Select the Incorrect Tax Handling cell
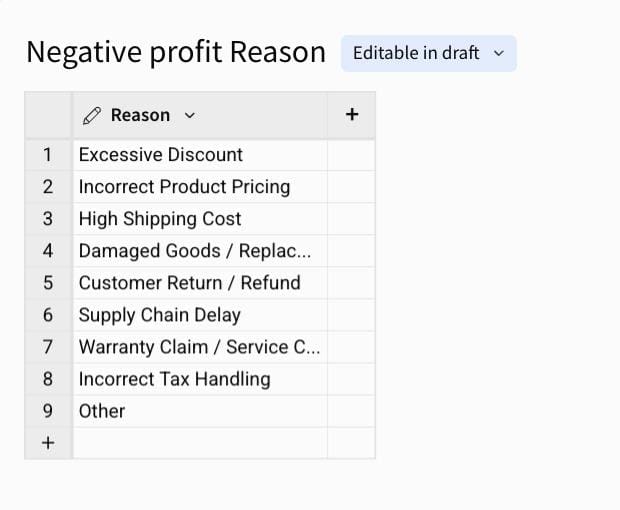This screenshot has width=620, height=510. 200,379
